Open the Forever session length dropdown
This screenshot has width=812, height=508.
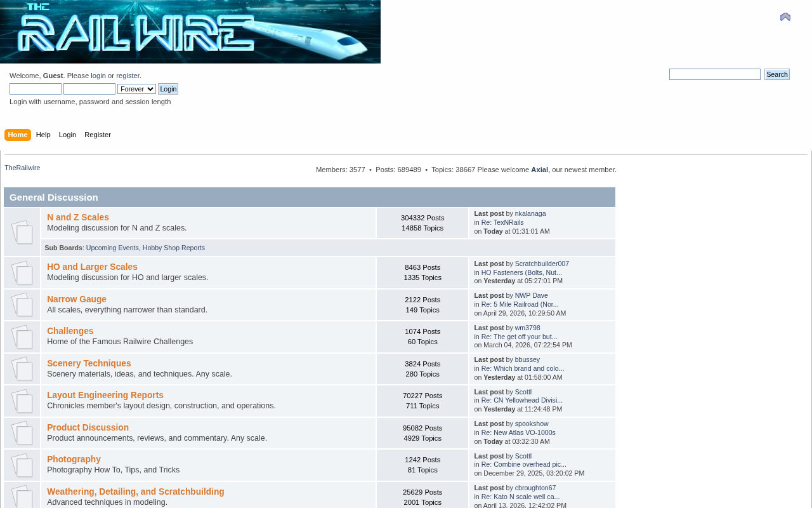click(136, 89)
